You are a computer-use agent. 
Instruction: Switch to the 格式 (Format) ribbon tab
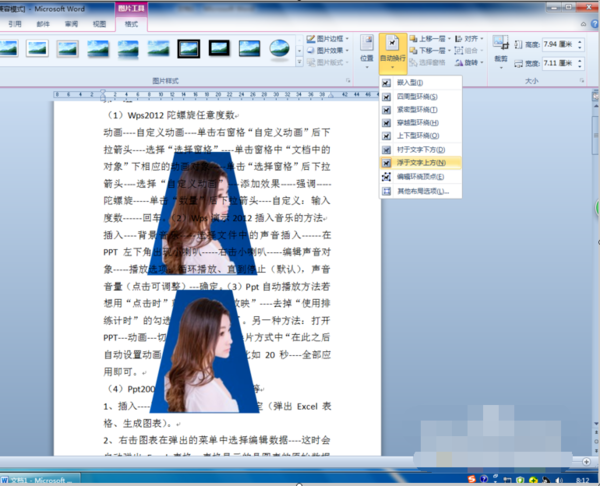point(131,20)
